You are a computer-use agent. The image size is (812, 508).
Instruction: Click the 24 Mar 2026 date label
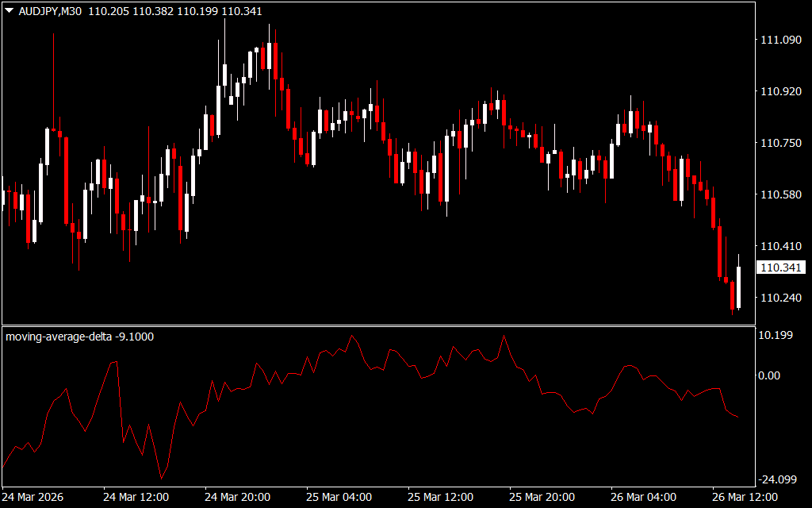point(33,497)
